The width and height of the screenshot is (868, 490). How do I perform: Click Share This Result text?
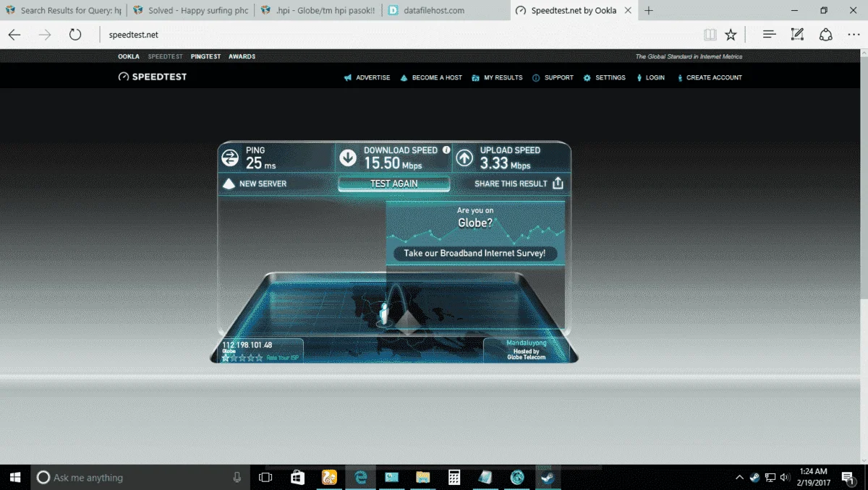(x=511, y=184)
